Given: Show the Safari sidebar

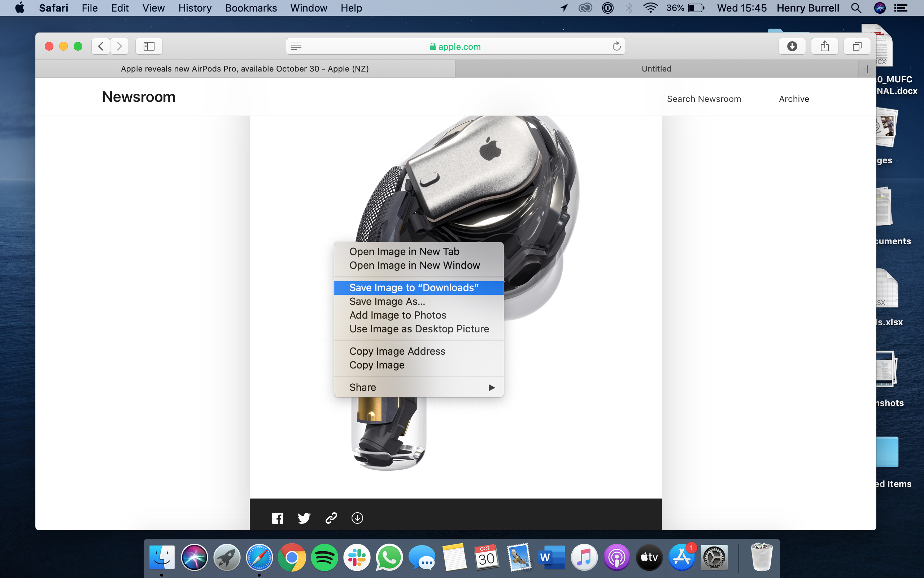Looking at the screenshot, I should 149,46.
